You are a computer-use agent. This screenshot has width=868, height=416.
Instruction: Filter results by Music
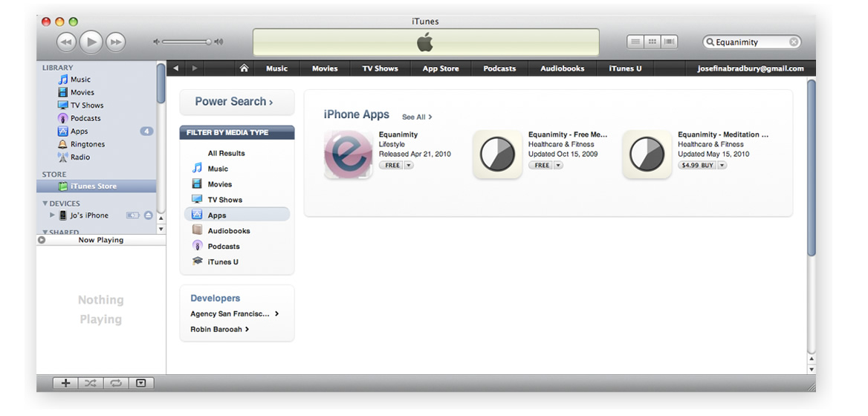[x=218, y=169]
